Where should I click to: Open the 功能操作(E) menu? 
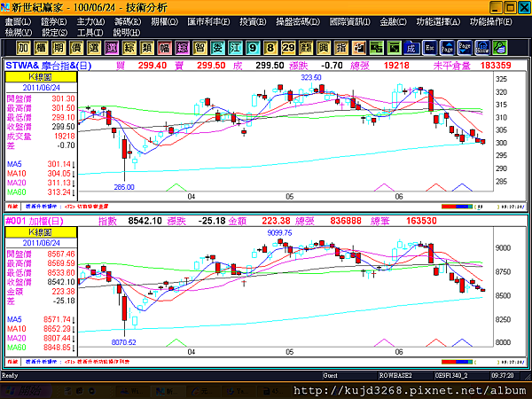[x=490, y=21]
